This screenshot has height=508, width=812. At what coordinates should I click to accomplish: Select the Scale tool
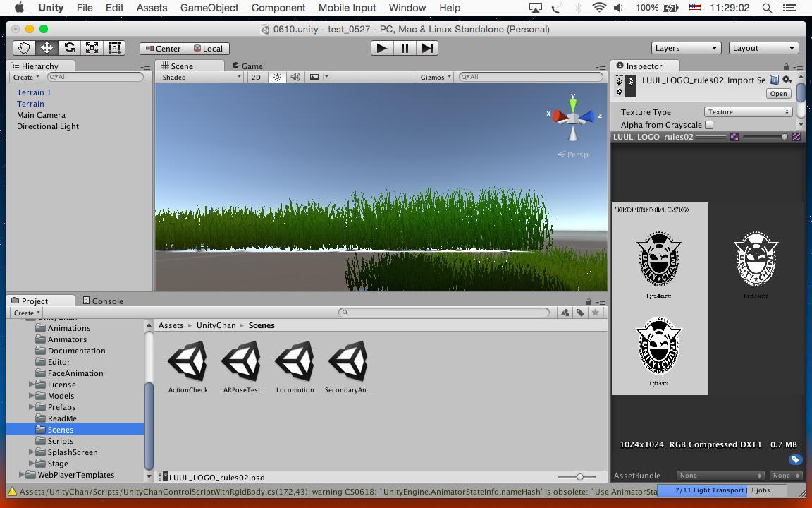[92, 48]
